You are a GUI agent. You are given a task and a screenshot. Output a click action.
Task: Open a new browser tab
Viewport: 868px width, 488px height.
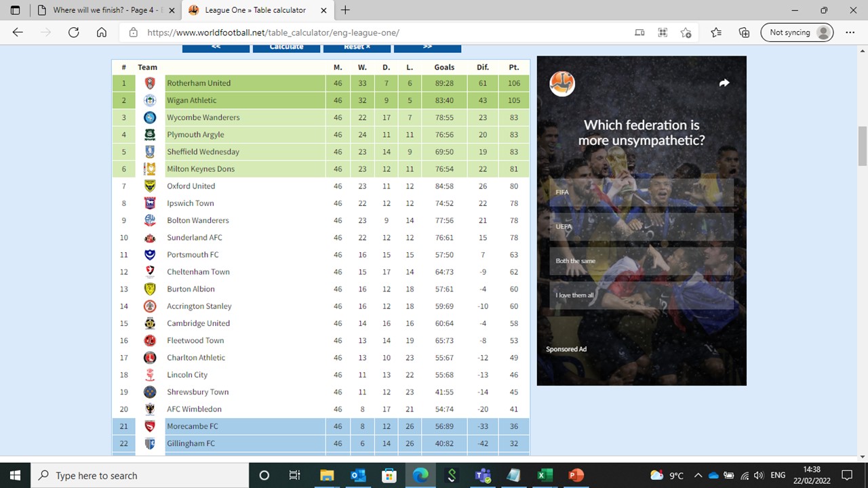tap(345, 10)
